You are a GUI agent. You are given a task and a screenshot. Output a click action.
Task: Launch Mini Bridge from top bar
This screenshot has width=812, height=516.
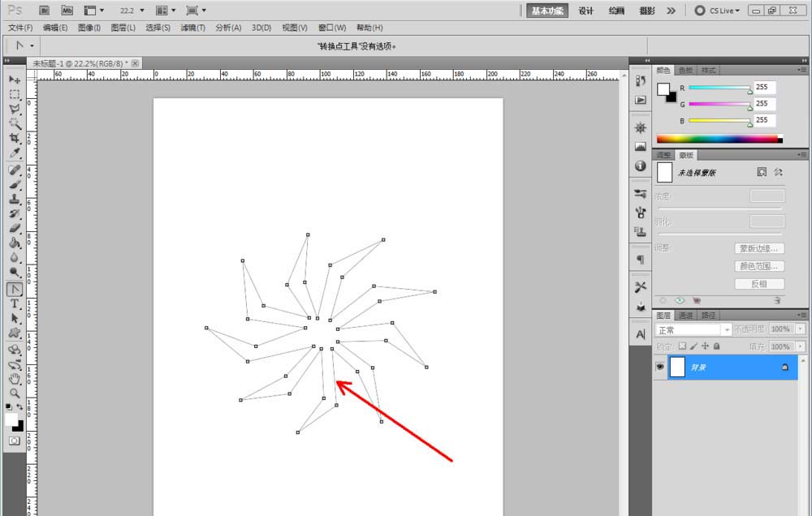[67, 11]
